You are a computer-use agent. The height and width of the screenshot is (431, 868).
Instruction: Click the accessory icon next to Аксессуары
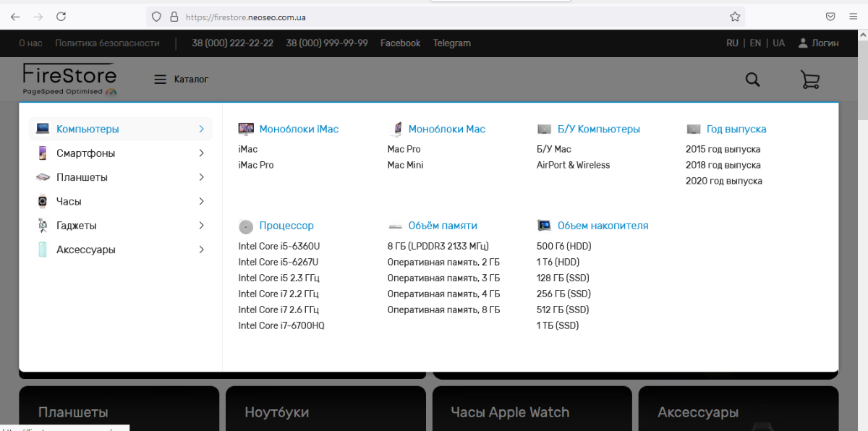point(43,249)
